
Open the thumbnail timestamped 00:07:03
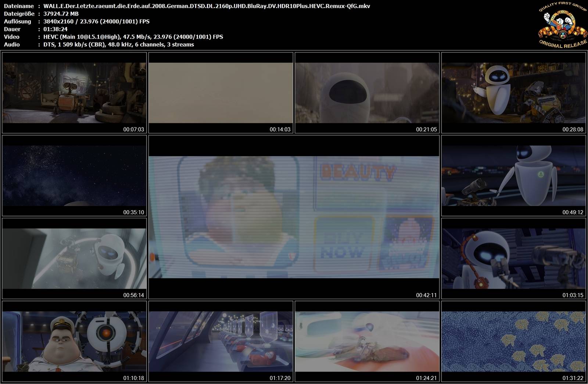(74, 93)
